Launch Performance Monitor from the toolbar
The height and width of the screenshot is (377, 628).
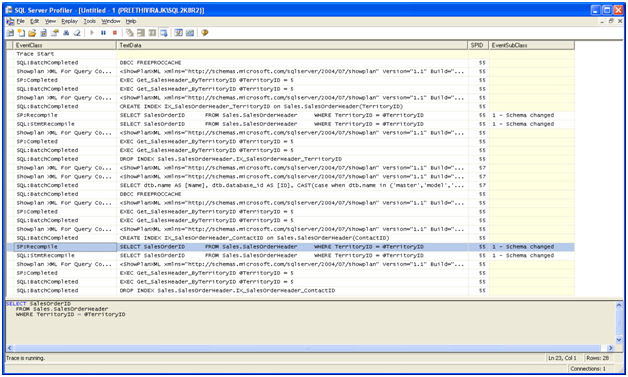pyautogui.click(x=190, y=33)
